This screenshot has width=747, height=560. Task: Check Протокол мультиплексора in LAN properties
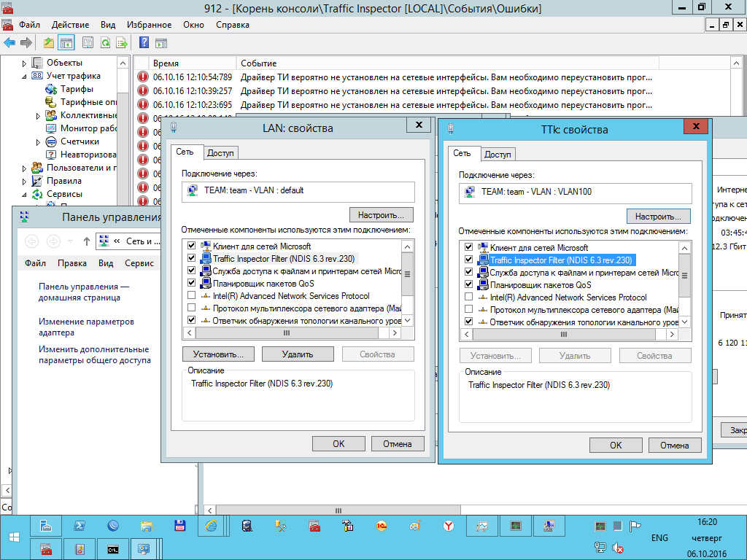coord(192,308)
